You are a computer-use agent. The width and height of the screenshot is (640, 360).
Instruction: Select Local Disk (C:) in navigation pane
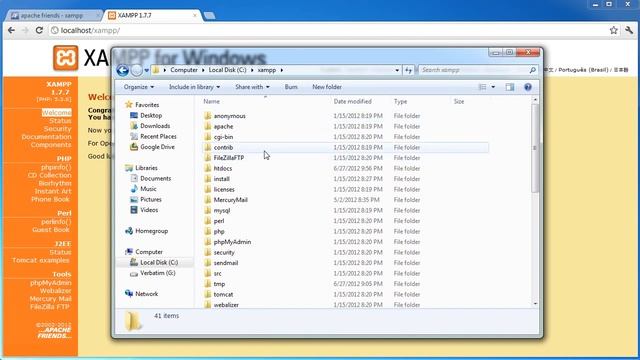159,262
